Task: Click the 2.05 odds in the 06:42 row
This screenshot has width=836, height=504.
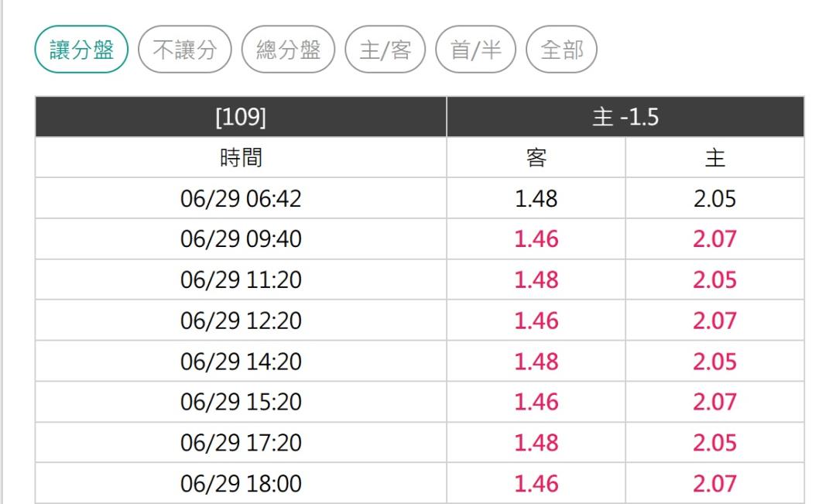Action: click(715, 198)
